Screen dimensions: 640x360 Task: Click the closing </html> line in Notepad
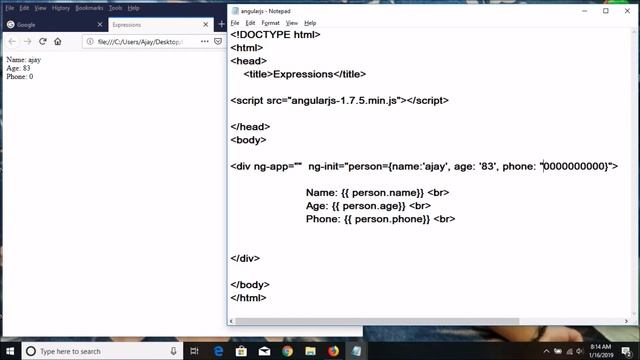(x=248, y=298)
